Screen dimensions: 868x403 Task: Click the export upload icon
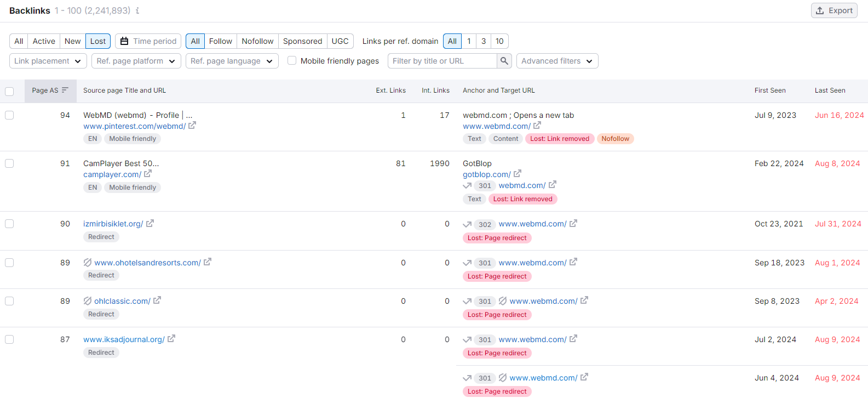tap(820, 10)
